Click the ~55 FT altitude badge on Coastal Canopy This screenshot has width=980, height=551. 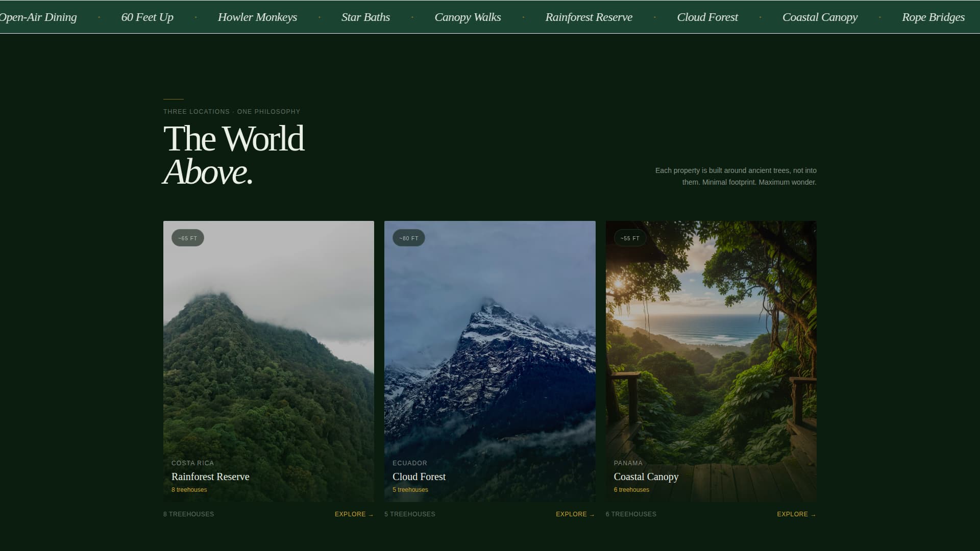pyautogui.click(x=630, y=238)
